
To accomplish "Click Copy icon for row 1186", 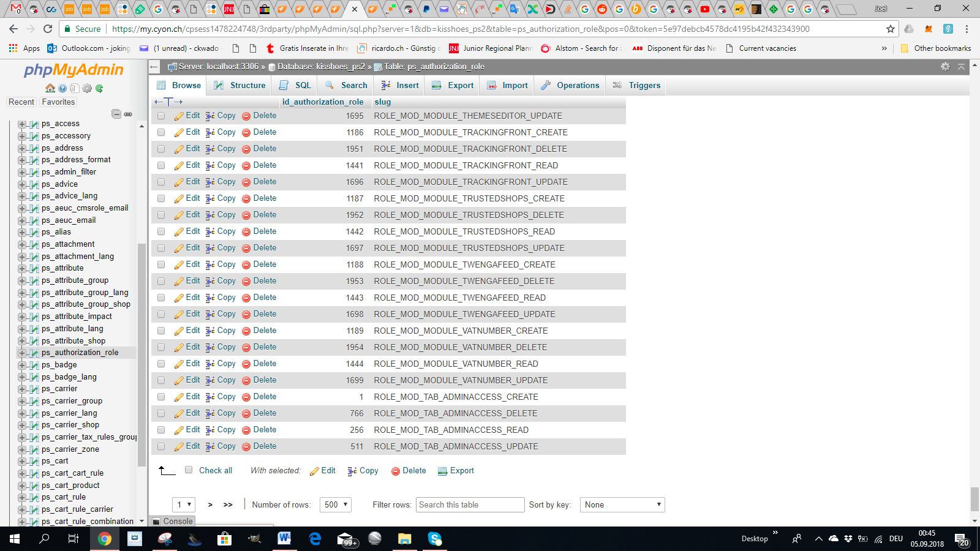I will (210, 132).
